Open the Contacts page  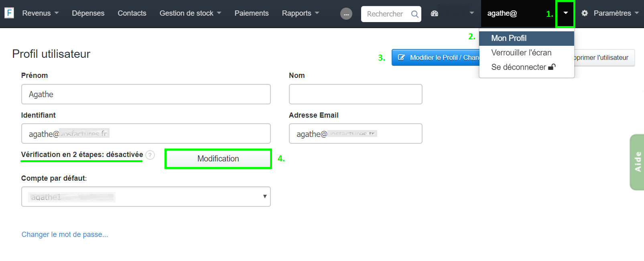[x=132, y=13]
